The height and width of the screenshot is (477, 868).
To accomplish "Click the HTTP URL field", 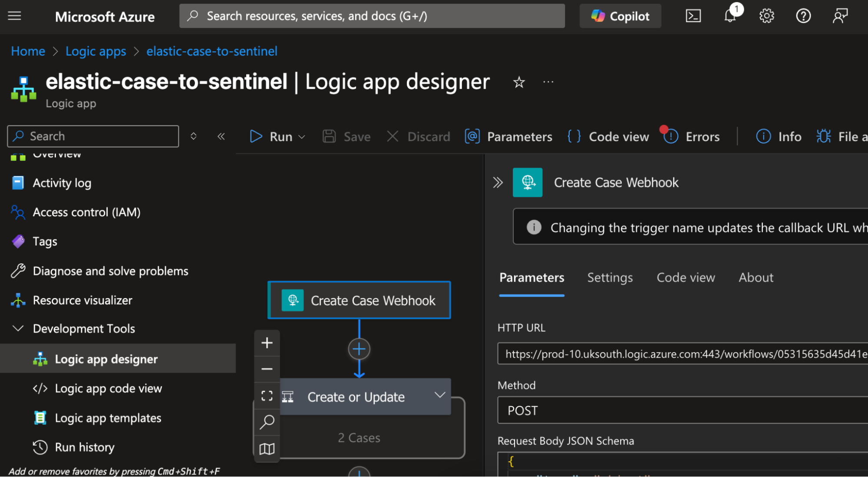I will click(683, 354).
